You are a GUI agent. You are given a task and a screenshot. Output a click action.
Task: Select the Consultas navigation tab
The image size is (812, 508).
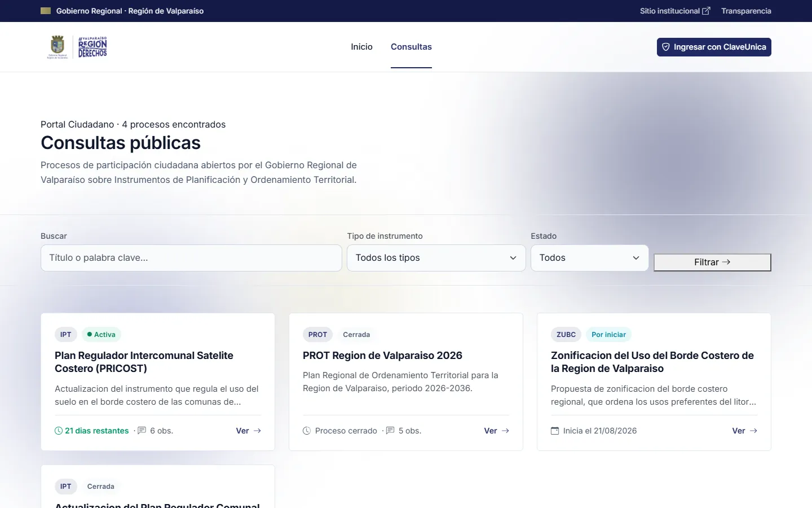411,47
